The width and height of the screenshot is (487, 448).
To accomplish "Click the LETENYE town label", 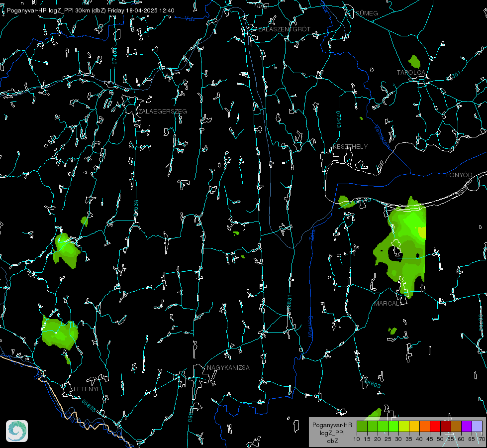I will click(87, 389).
